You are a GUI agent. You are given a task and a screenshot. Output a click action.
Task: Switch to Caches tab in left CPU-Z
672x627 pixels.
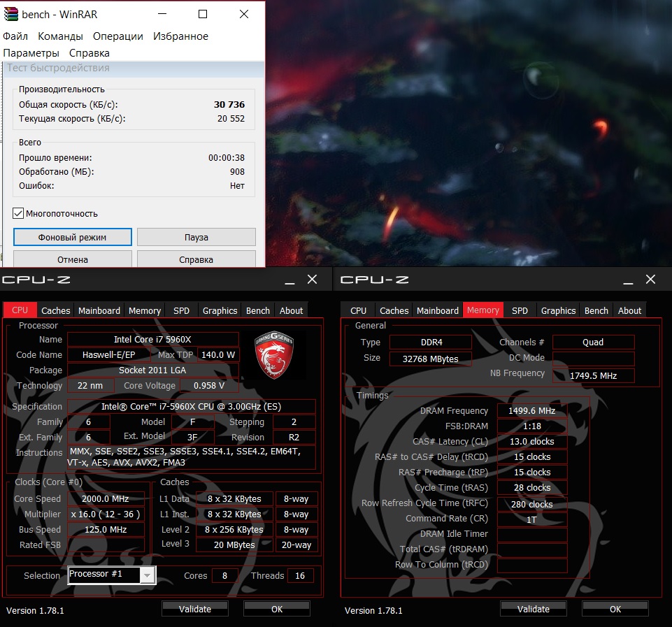pos(56,310)
